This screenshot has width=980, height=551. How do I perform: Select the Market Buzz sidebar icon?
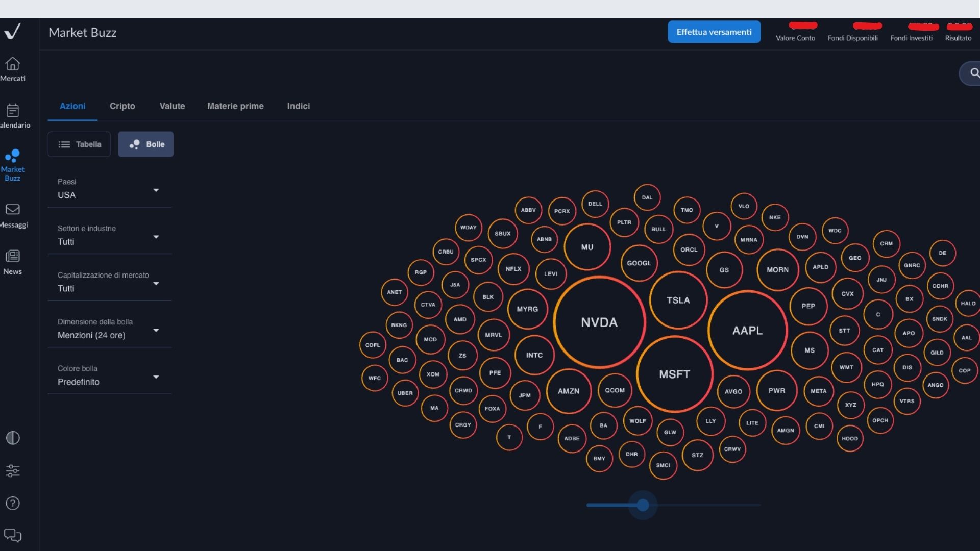(12, 156)
